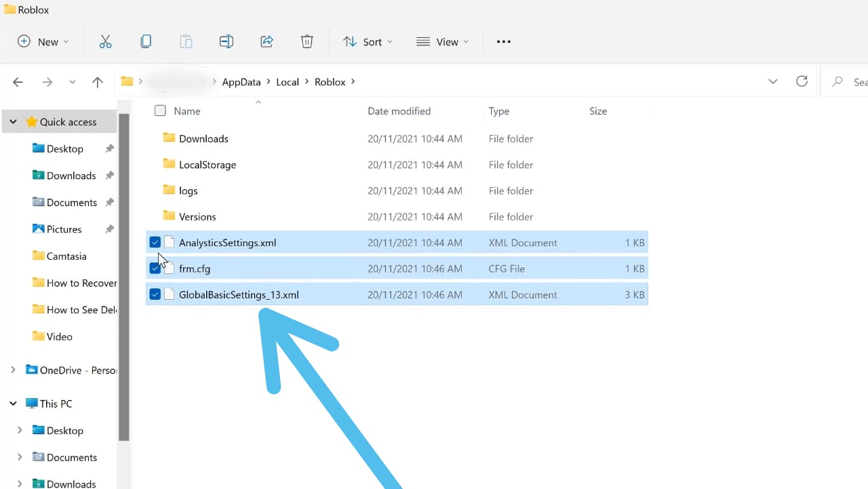Click the Cut scissors icon
868x489 pixels.
(x=105, y=42)
